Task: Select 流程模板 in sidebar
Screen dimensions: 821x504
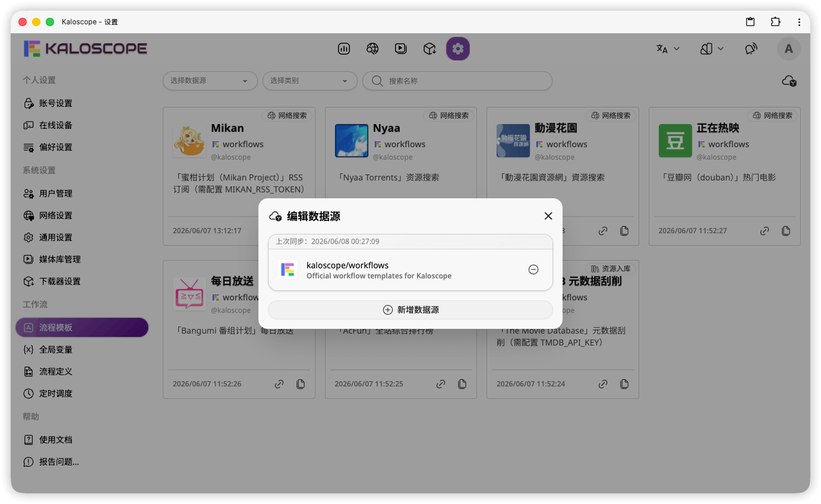Action: pos(82,328)
